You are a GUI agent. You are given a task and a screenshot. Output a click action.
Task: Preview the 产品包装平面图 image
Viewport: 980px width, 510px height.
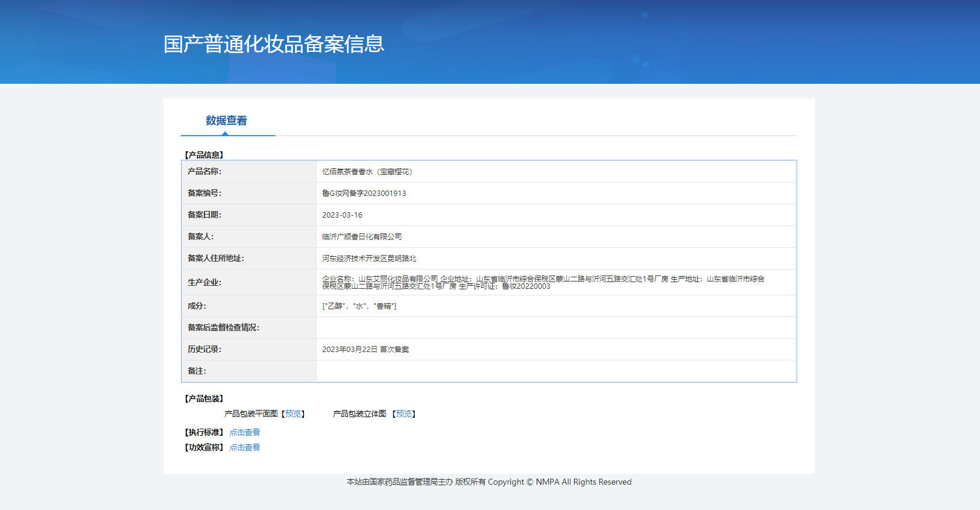click(293, 414)
